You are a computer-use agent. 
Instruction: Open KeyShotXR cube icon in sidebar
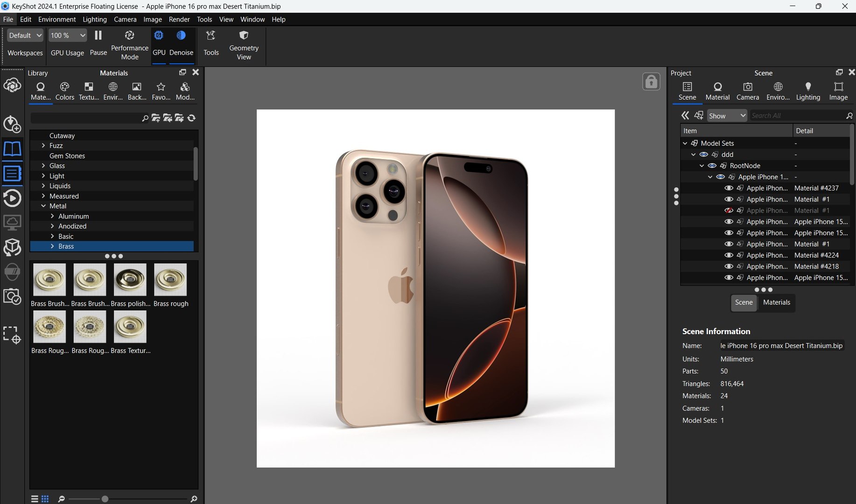point(12,247)
